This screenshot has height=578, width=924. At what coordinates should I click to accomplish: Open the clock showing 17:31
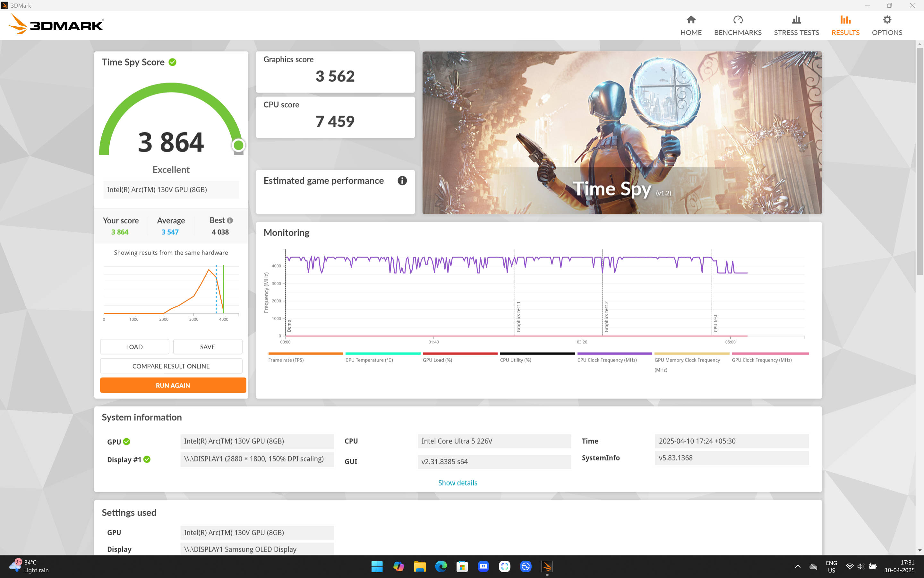coord(899,566)
